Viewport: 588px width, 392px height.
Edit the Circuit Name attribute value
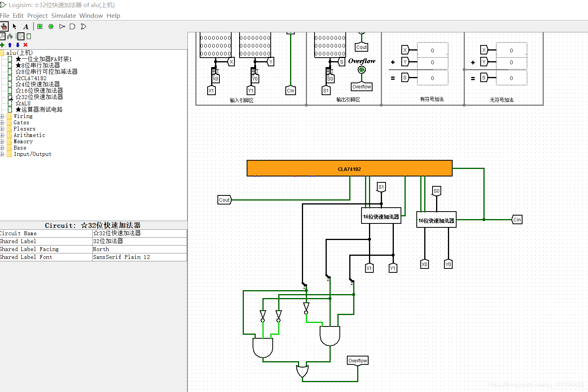tap(139, 233)
